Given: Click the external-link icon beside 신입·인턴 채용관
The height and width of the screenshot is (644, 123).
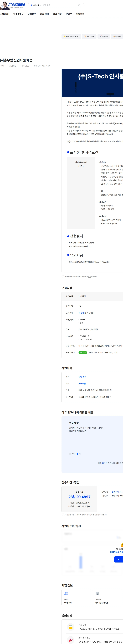Looking at the screenshot, I should point(49,66).
